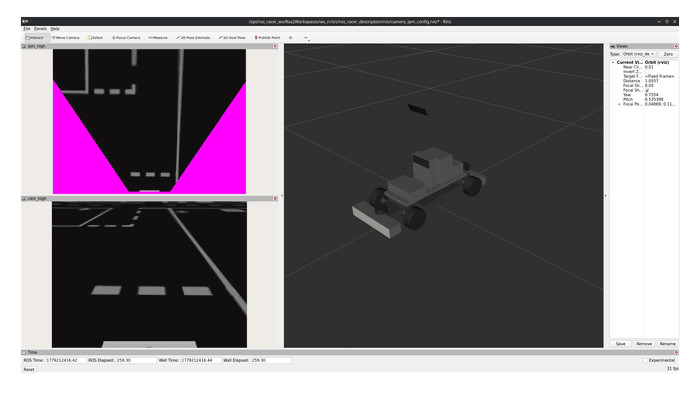This screenshot has height=398, width=700.
Task: Click the Rename view button
Action: click(x=667, y=344)
